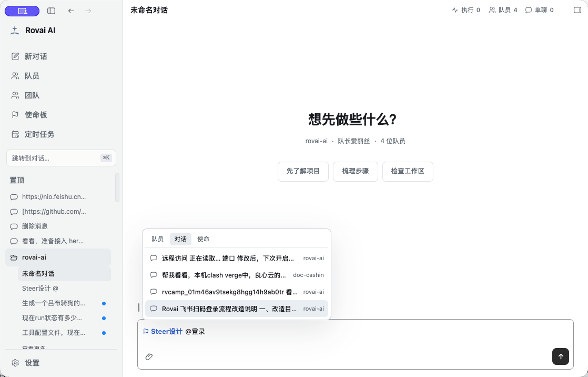The height and width of the screenshot is (377, 588).
Task: Open pinned chat 看看，准备接入 her...
Action: [x=58, y=241]
